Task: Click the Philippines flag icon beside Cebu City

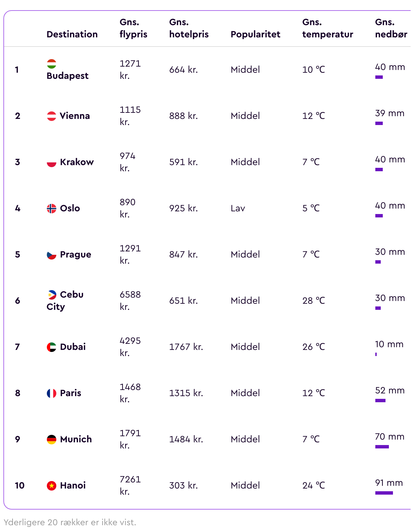Action: click(52, 295)
